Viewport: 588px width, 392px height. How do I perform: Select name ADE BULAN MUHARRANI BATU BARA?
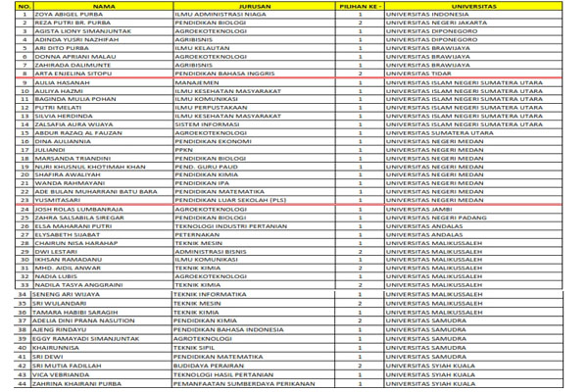[96, 192]
